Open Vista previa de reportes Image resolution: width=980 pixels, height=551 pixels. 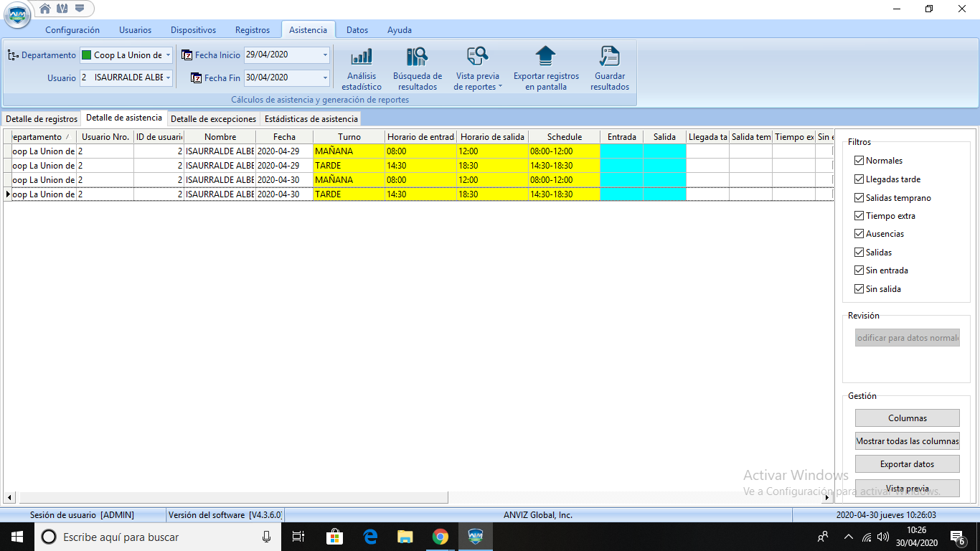[478, 69]
